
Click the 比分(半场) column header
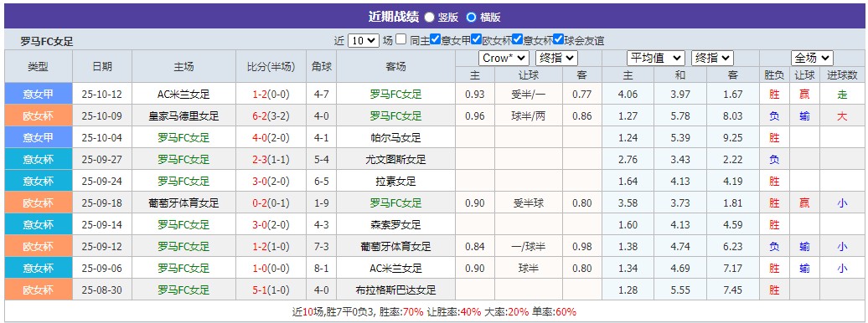click(x=271, y=66)
